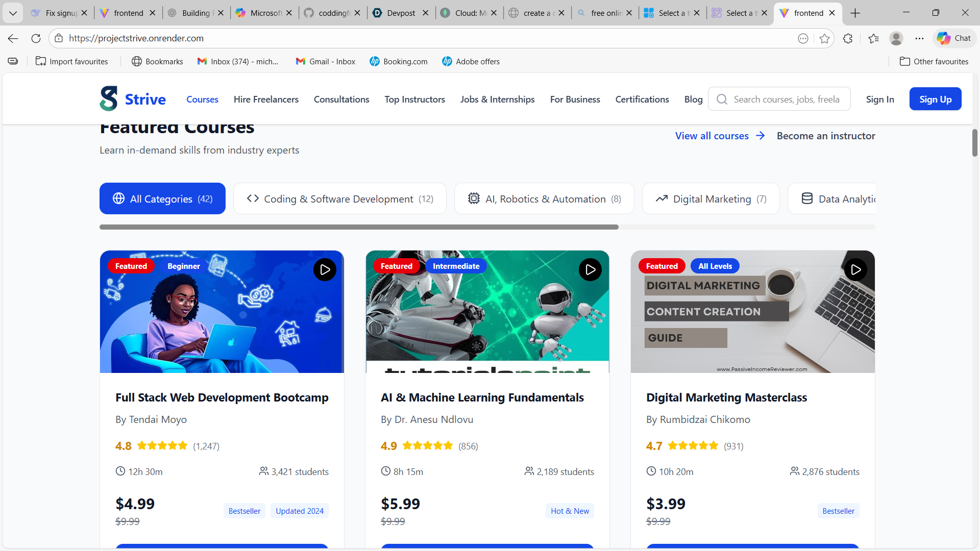Select All Categories filter chip

162,198
